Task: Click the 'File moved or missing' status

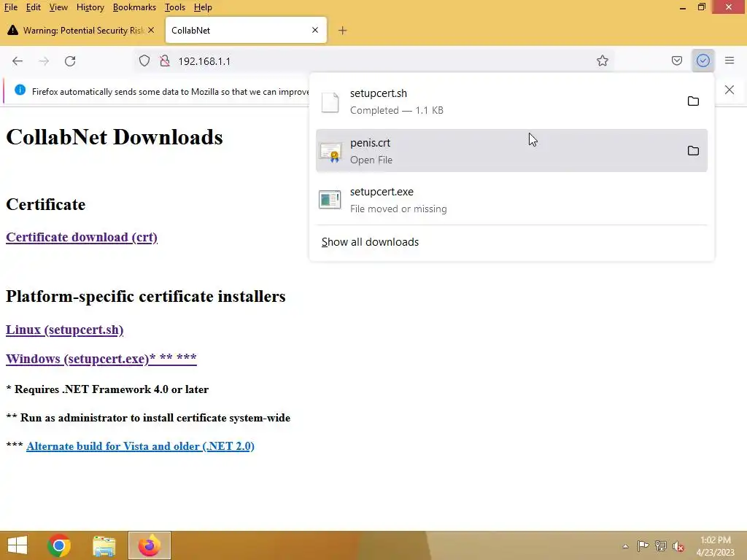Action: coord(398,209)
